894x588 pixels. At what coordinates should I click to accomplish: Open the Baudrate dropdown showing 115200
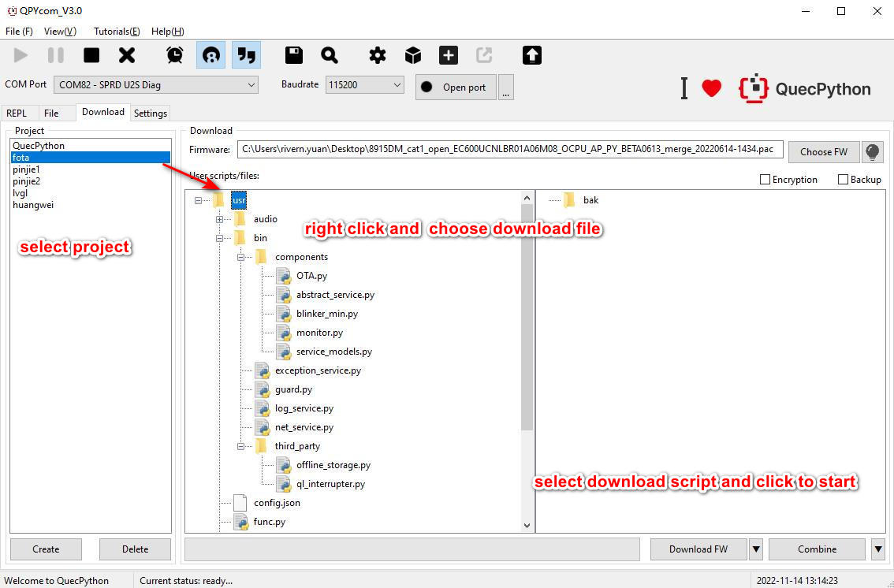click(364, 84)
